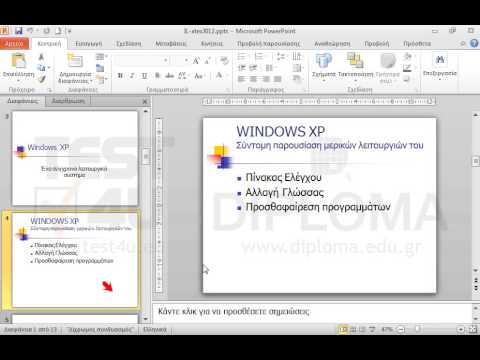This screenshot has height=360, width=480.
Task: Click the Shape Outline icon
Action: pos(407,68)
